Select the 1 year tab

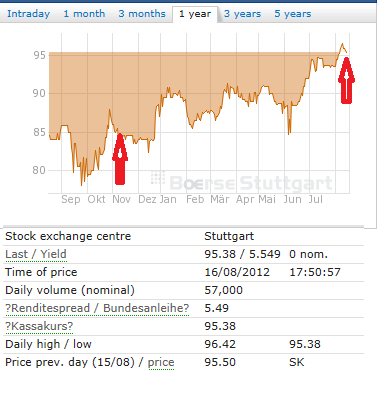[x=195, y=14]
